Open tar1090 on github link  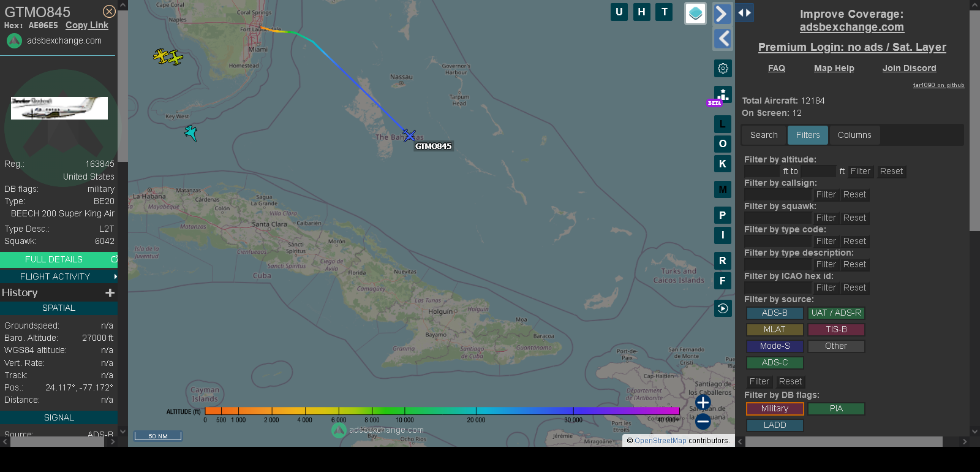click(x=938, y=85)
